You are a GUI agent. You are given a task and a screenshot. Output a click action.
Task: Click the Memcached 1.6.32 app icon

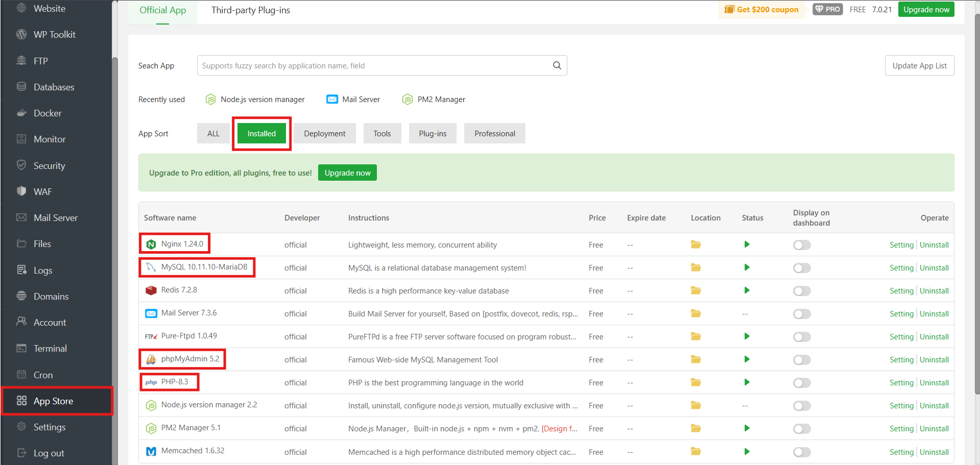(x=151, y=451)
